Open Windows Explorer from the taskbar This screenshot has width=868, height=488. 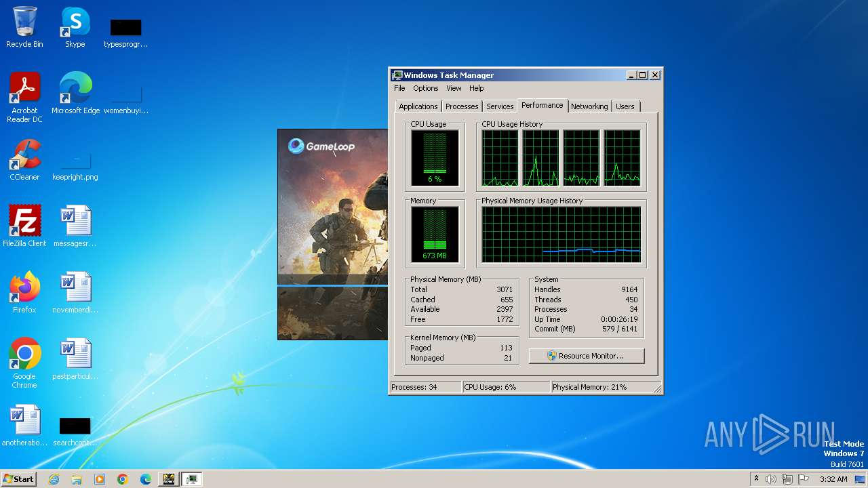click(x=77, y=479)
